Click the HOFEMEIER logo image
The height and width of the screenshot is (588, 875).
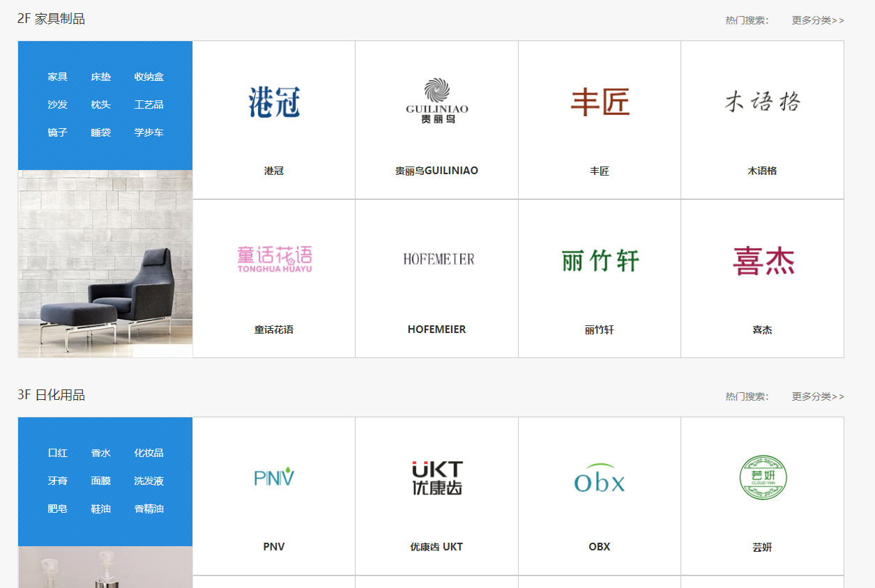pos(439,259)
